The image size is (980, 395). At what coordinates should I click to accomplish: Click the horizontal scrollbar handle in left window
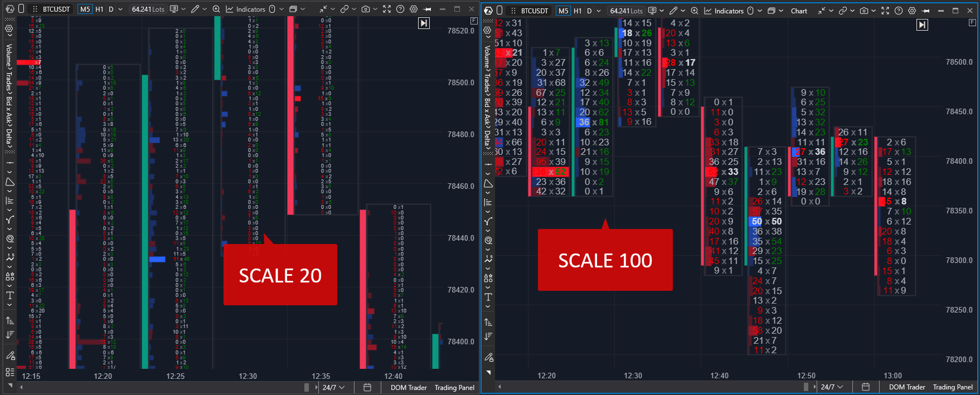(x=307, y=387)
